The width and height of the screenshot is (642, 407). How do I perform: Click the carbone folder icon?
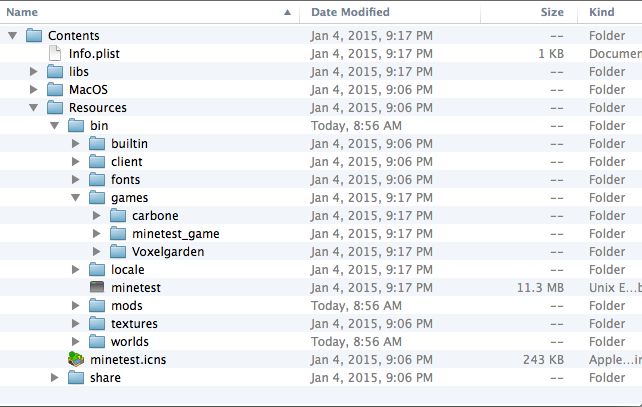pos(118,216)
